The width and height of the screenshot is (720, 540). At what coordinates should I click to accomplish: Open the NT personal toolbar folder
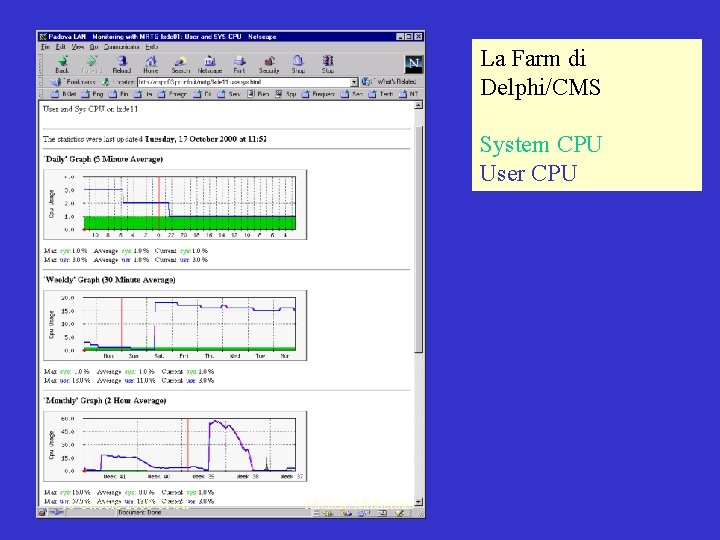408,94
